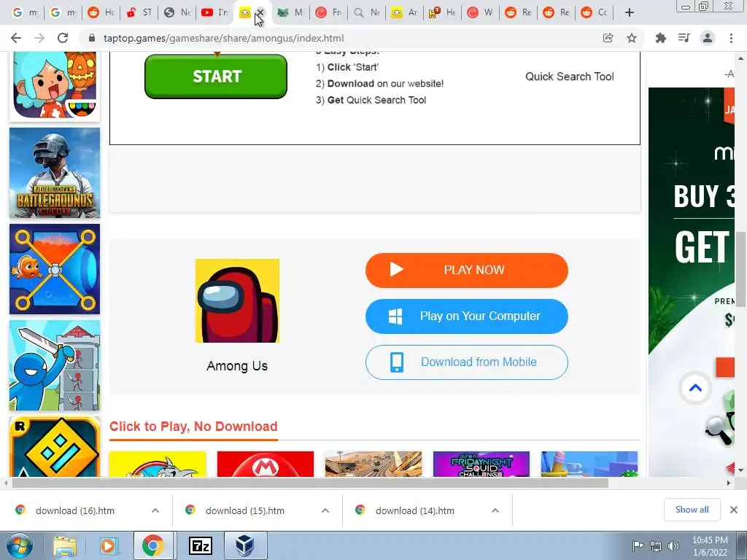The height and width of the screenshot is (560, 747).
Task: Open the Tom and Jerry game thumbnail
Action: click(158, 464)
